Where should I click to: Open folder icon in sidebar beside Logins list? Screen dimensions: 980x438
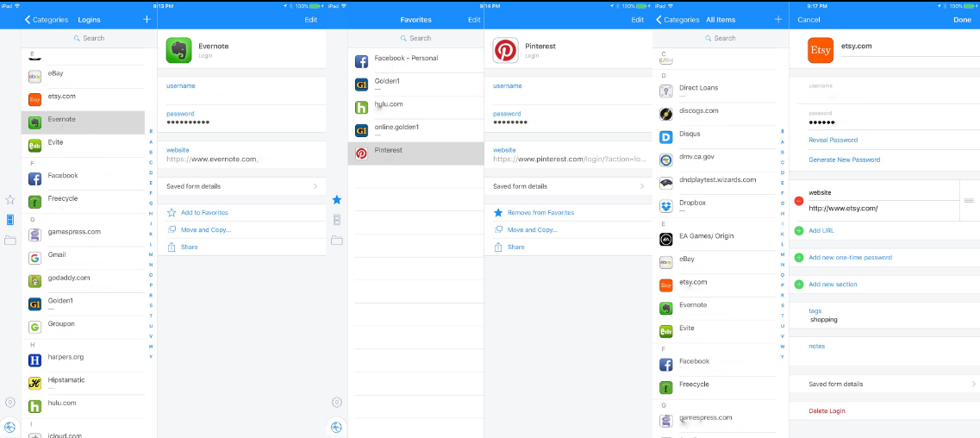pyautogui.click(x=10, y=241)
